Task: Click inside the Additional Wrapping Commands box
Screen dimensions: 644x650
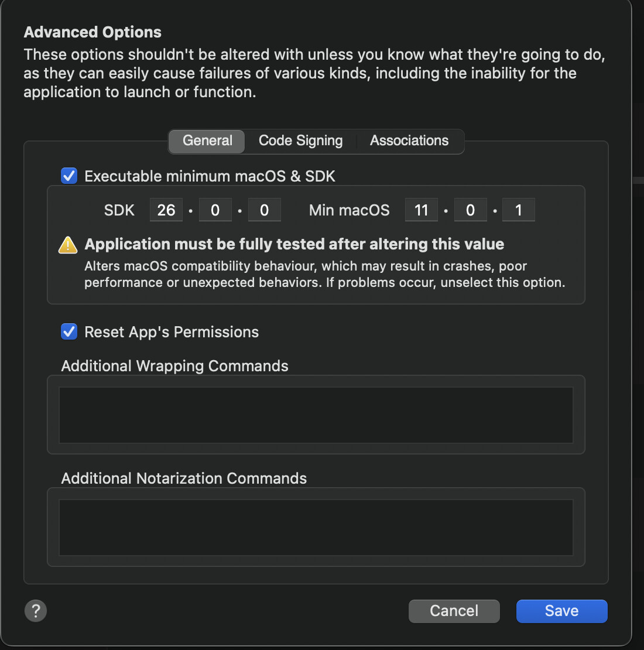Action: click(x=316, y=415)
